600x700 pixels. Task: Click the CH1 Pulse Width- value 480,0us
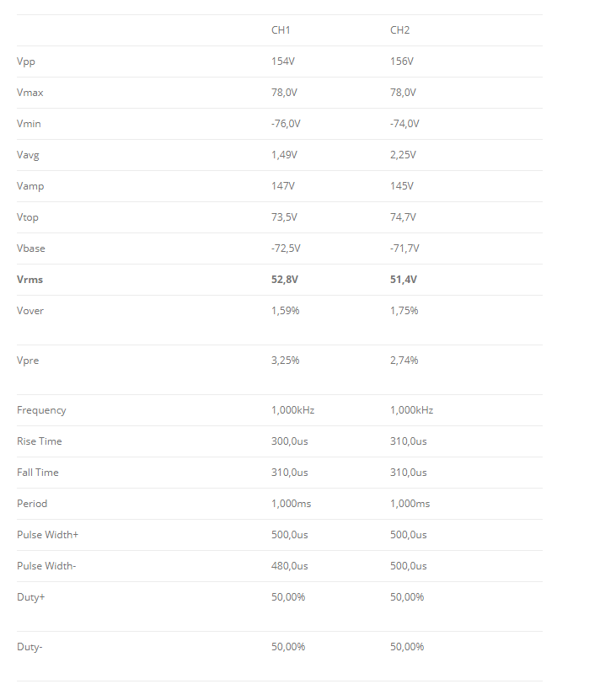click(290, 566)
